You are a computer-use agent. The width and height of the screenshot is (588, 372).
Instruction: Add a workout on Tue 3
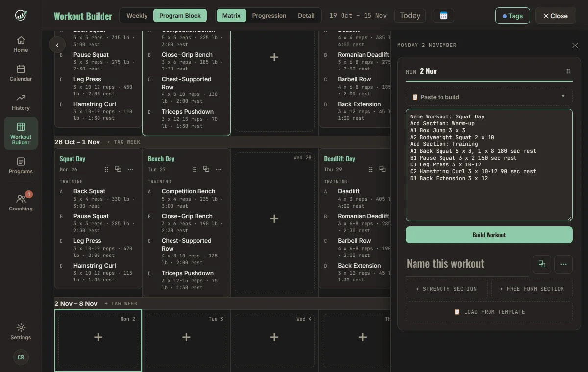(186, 337)
